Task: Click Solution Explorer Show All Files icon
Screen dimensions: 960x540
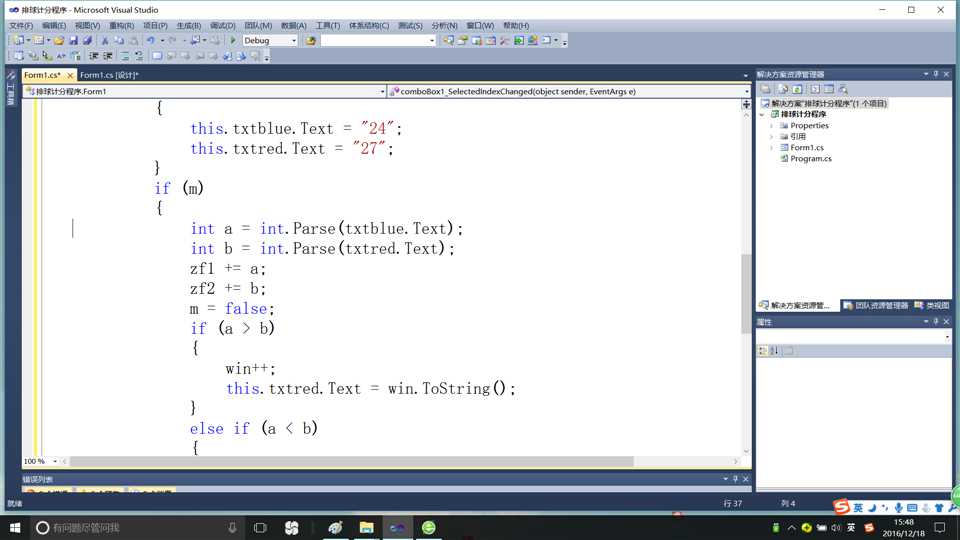Action: pyautogui.click(x=782, y=89)
